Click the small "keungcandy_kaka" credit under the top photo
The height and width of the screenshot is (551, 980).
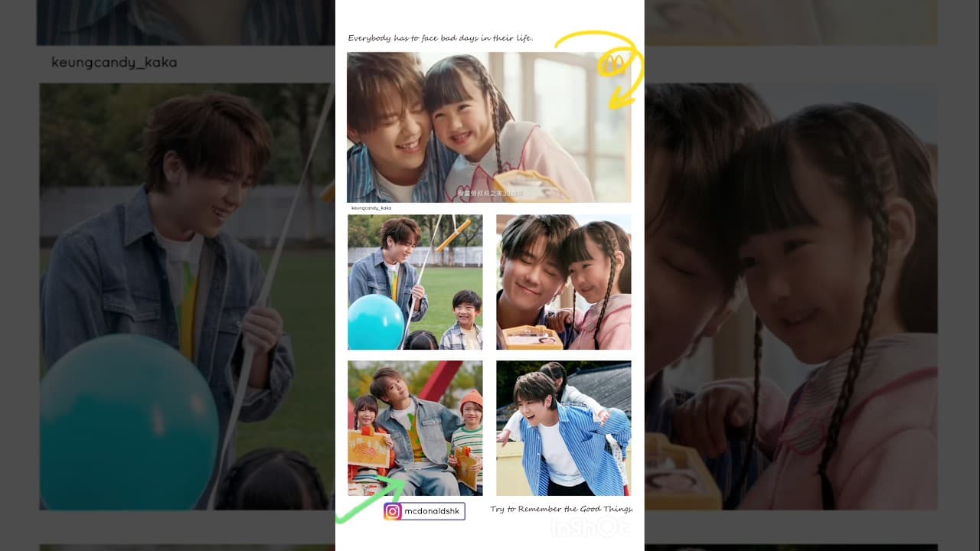coord(371,207)
